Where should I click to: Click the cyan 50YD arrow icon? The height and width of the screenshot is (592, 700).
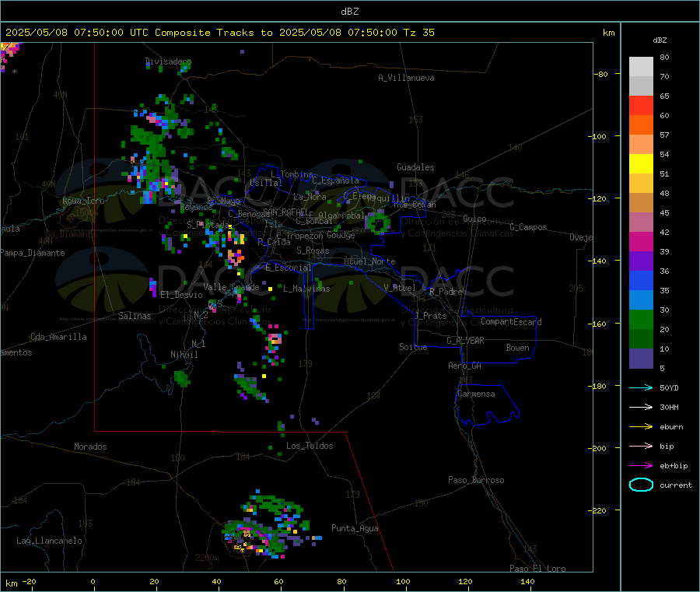click(641, 387)
